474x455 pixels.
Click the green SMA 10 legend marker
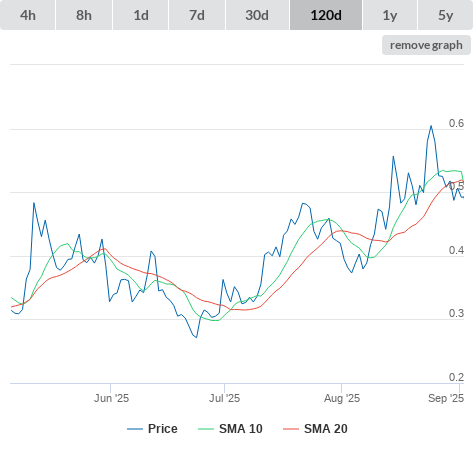point(206,429)
